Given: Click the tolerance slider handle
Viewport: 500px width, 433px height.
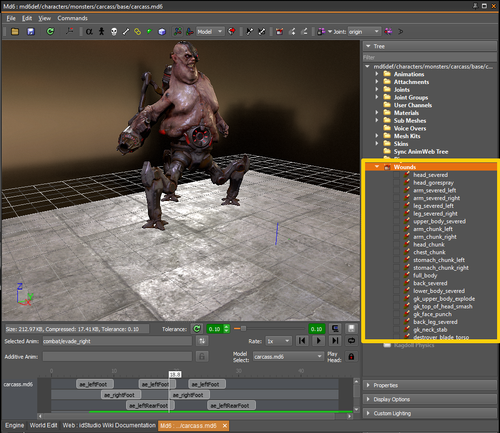Looking at the screenshot, I should tap(243, 329).
